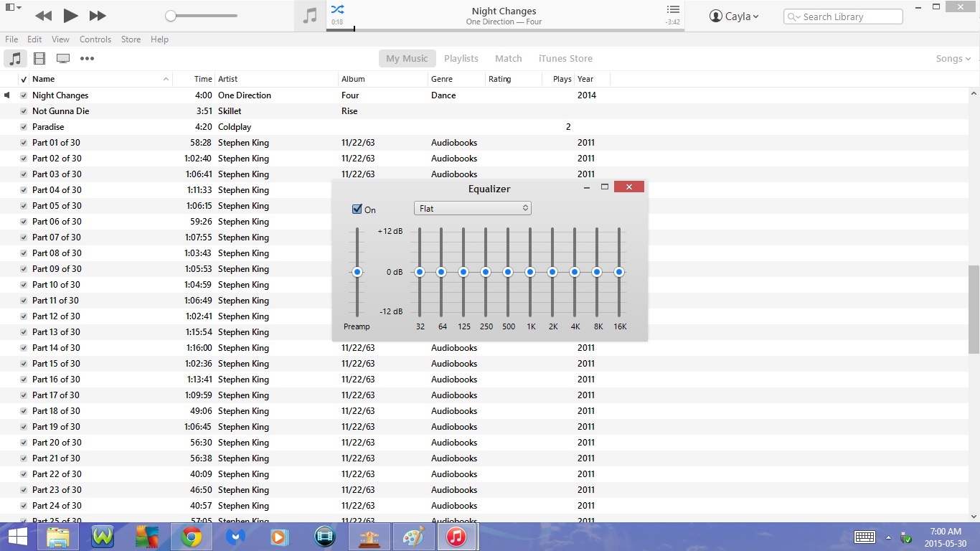This screenshot has height=551, width=980.
Task: Turn off the Equalizer On checkbox
Action: click(x=357, y=209)
